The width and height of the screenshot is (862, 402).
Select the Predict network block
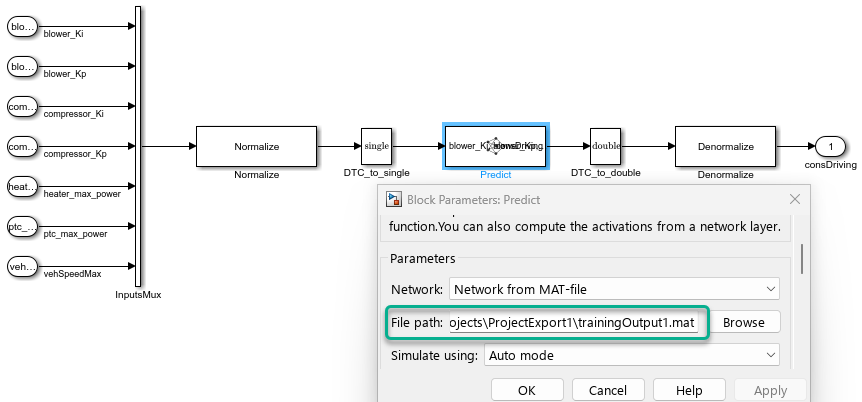495,146
